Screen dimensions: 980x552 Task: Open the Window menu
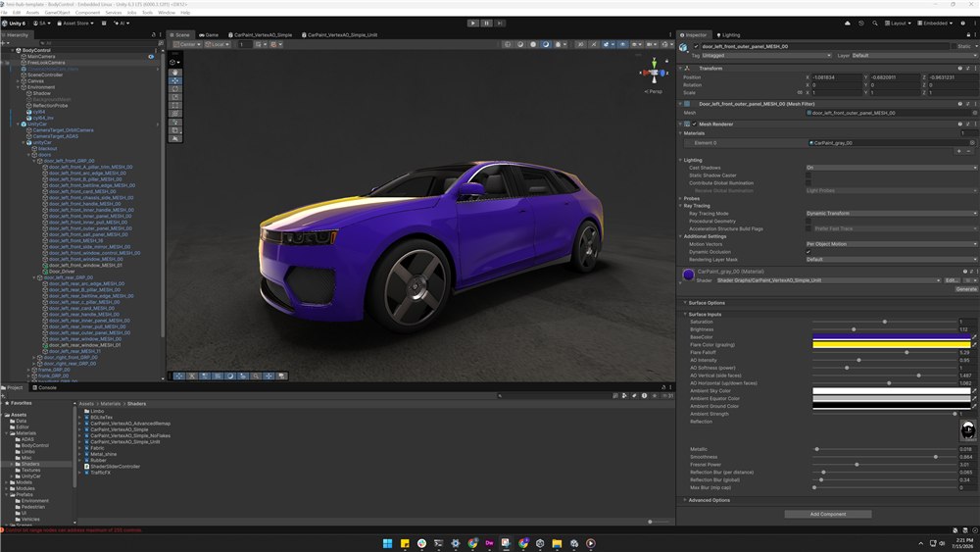click(x=167, y=13)
